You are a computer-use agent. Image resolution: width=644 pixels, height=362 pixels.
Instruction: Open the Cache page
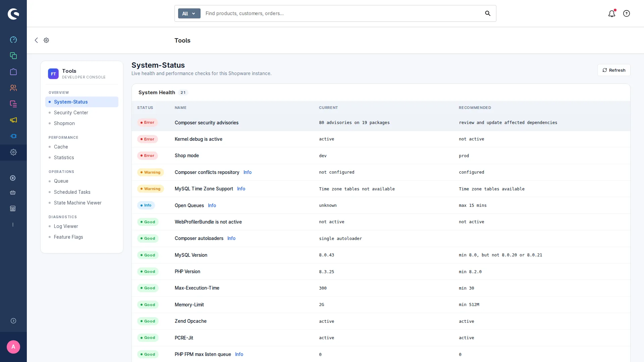82,147
